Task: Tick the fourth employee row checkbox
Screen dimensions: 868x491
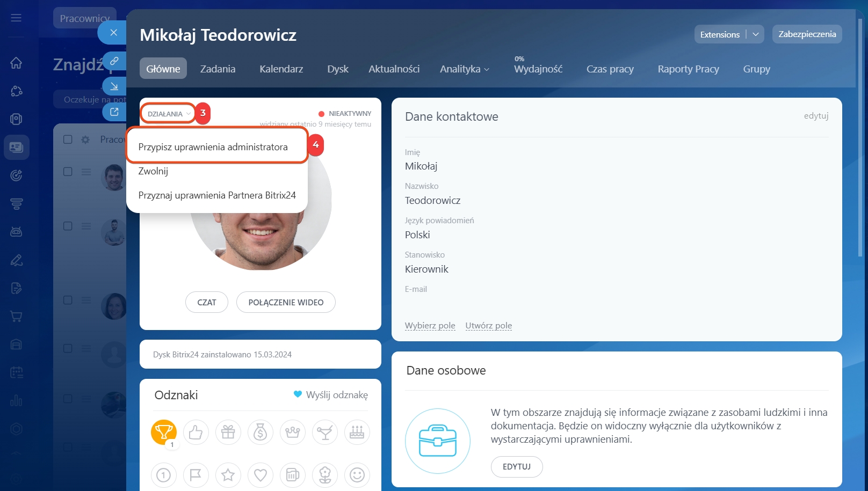Action: tap(68, 348)
